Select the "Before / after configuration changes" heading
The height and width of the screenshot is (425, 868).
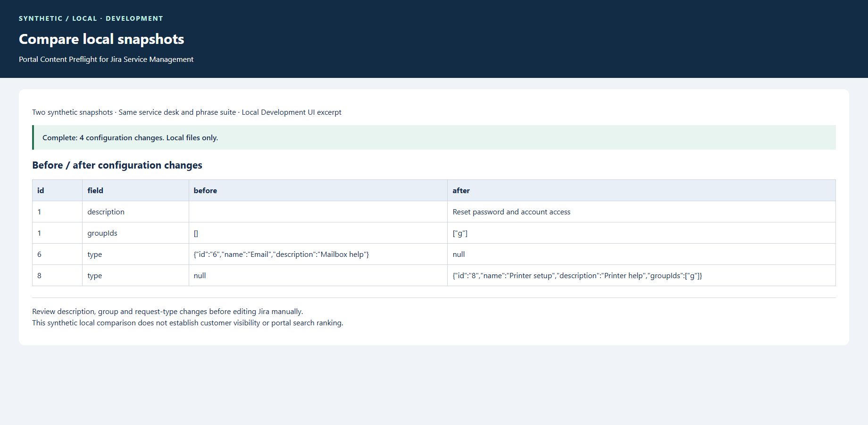tap(117, 165)
